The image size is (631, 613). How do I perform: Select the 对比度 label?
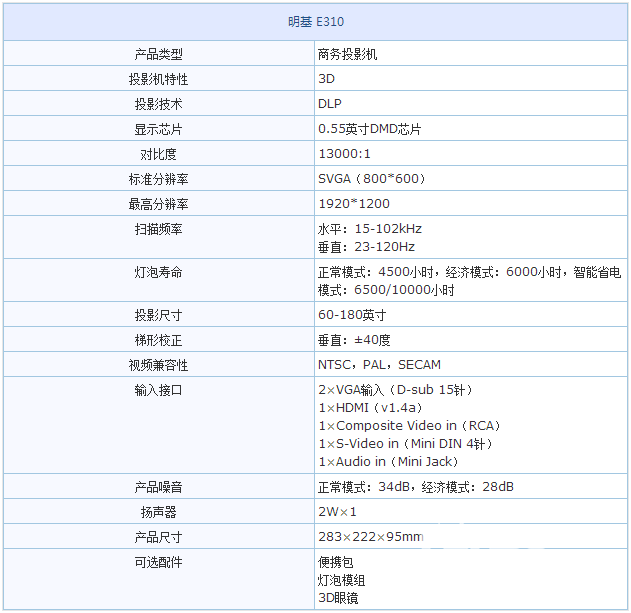(159, 154)
